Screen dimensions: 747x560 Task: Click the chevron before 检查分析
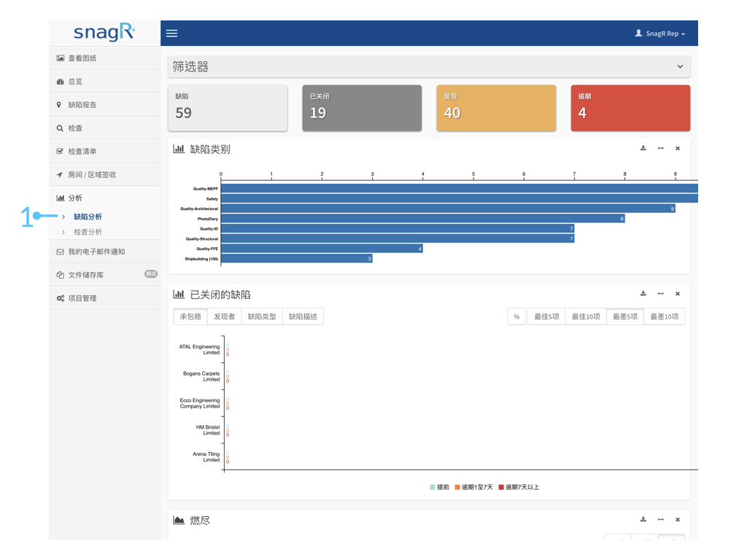point(63,232)
